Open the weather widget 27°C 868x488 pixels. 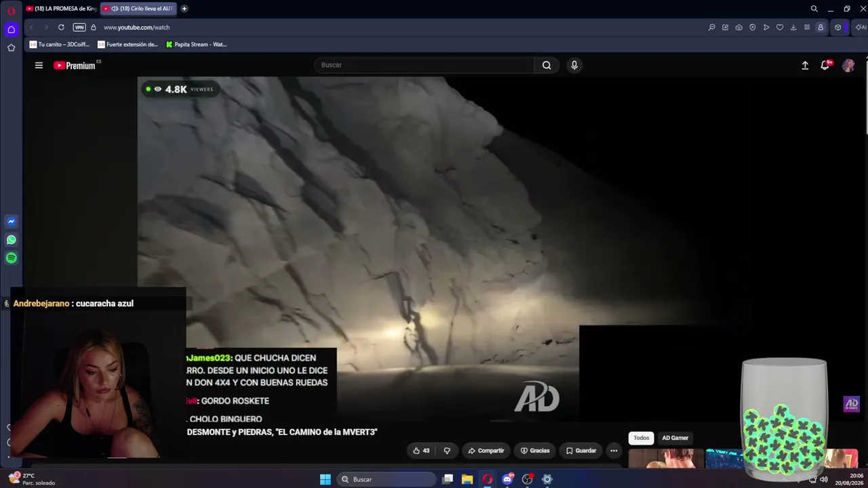(x=31, y=479)
